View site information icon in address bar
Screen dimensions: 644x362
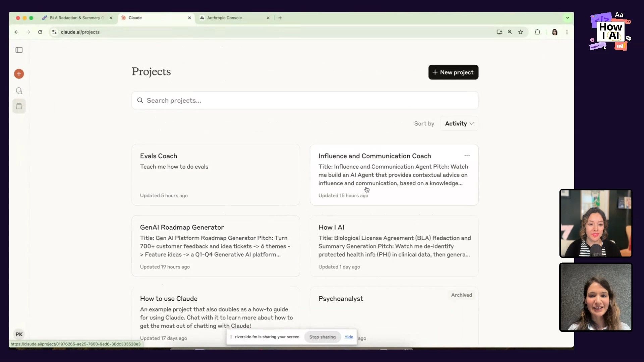click(x=54, y=32)
